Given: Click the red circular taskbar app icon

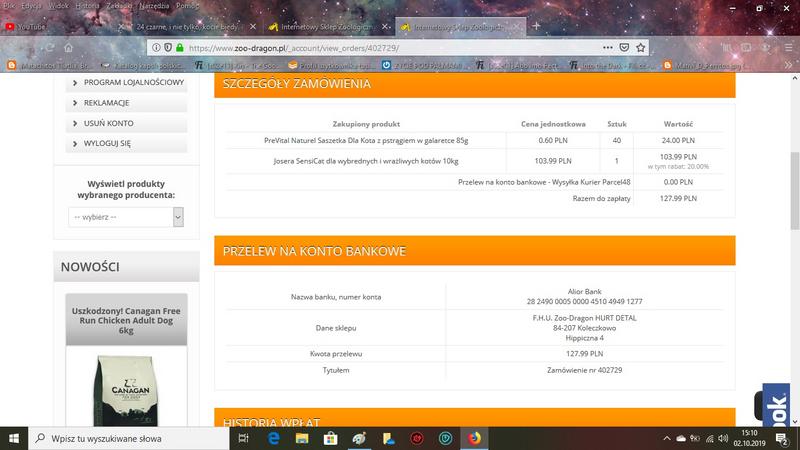Looking at the screenshot, I should (417, 438).
